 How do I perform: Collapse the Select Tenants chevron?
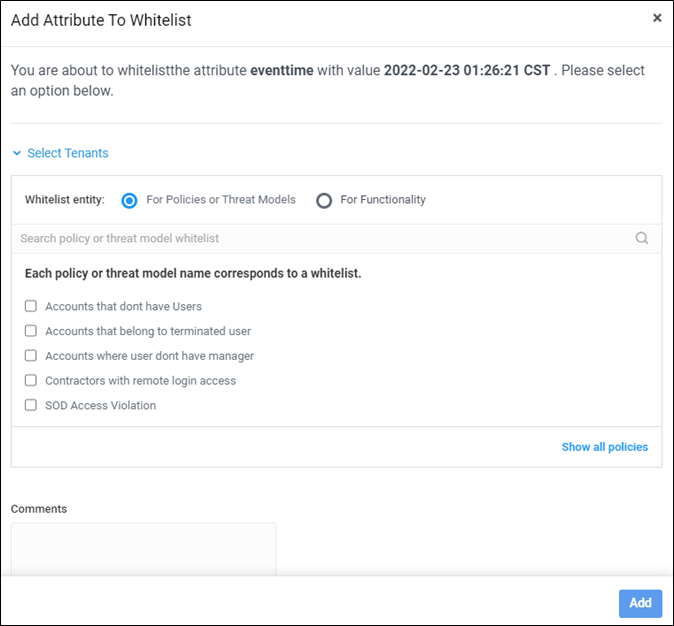click(x=17, y=153)
